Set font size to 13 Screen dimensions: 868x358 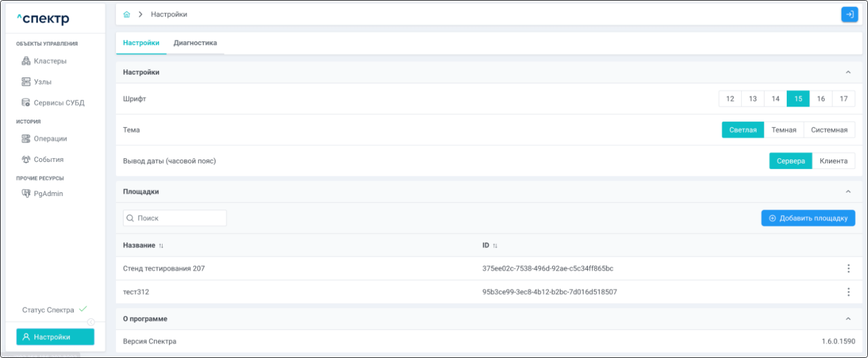tap(753, 99)
